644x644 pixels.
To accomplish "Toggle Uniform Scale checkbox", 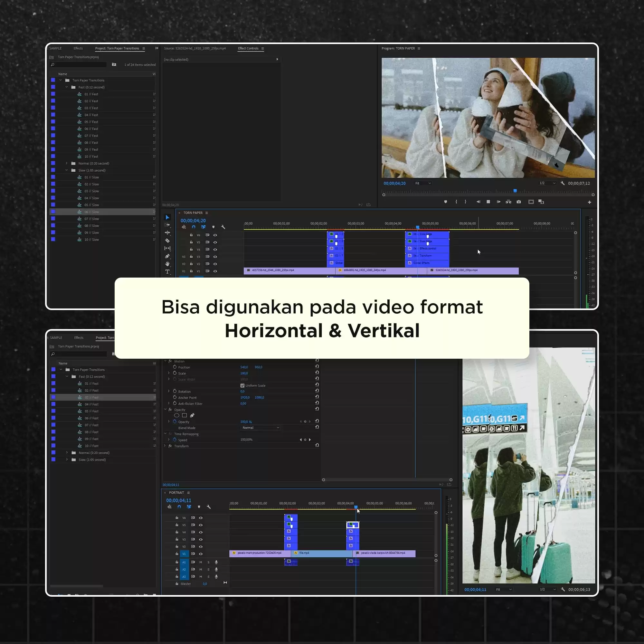I will (242, 386).
